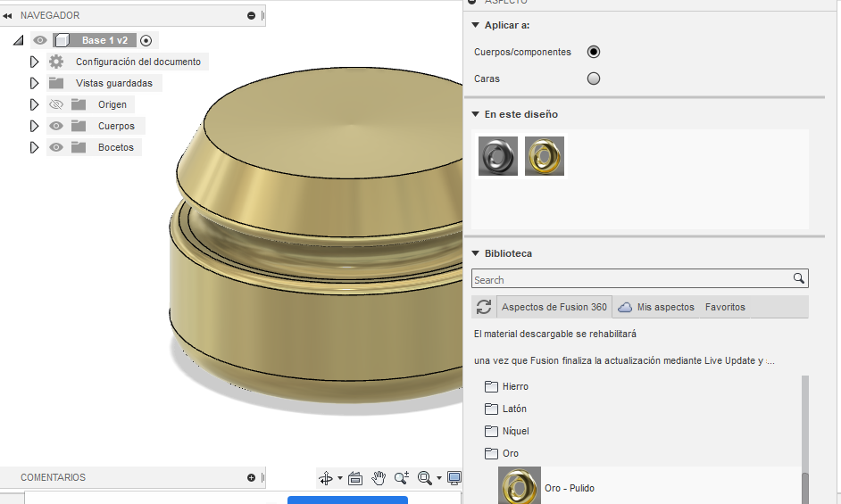The image size is (841, 504).
Task: Click the search magnifier icon
Action: click(x=799, y=278)
